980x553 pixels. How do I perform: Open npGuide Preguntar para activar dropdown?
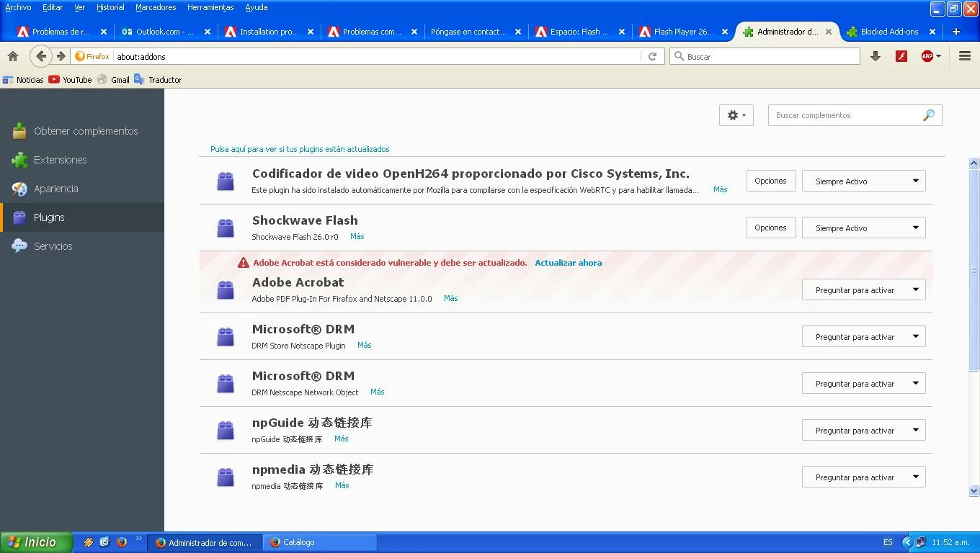coord(863,430)
